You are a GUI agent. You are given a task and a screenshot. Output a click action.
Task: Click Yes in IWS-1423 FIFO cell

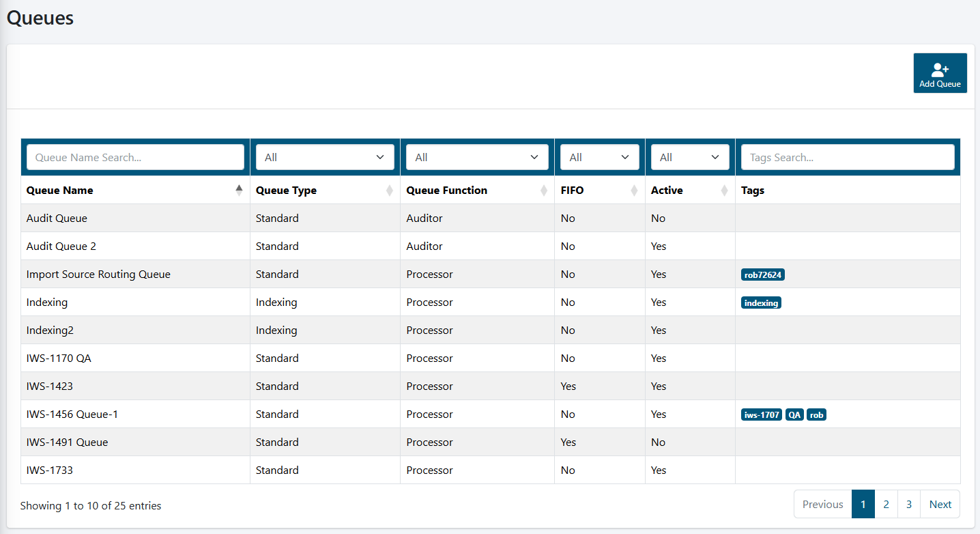click(568, 386)
